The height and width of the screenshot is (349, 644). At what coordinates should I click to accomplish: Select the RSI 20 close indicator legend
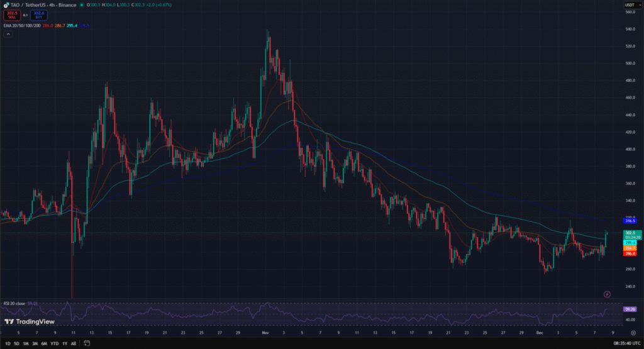(x=16, y=303)
